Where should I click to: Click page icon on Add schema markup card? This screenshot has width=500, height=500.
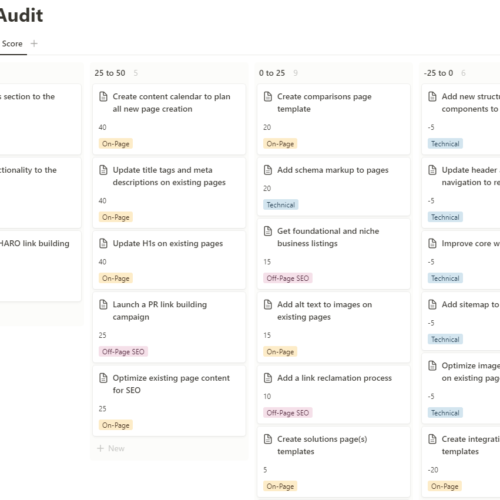point(268,170)
